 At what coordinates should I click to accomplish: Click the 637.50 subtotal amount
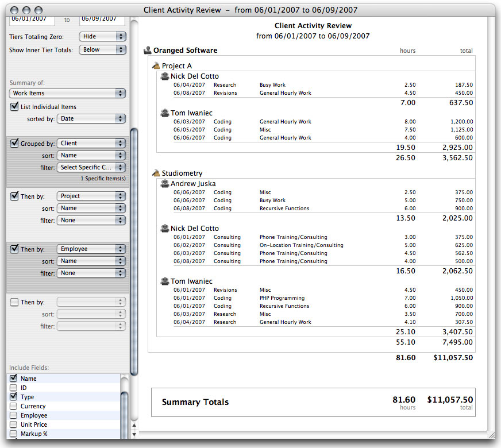[x=461, y=102]
